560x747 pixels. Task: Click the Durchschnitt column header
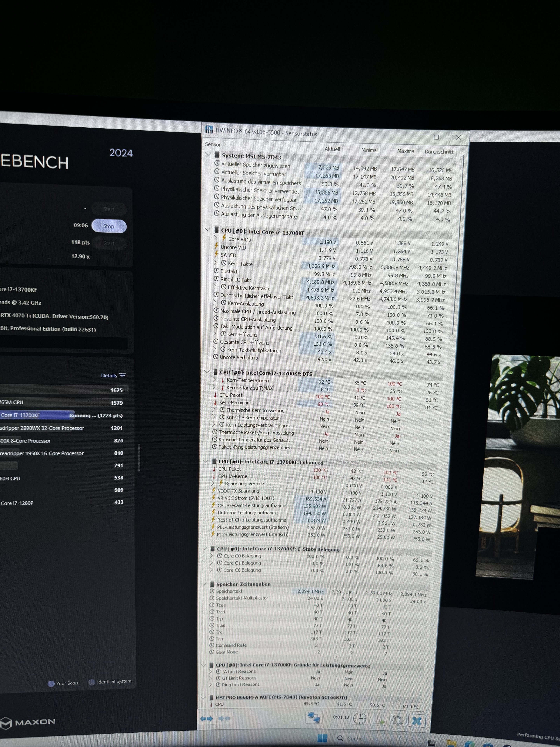coord(439,152)
